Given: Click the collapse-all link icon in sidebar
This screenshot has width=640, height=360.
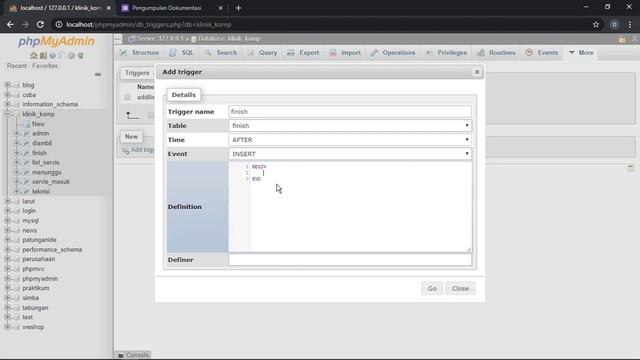Looking at the screenshot, I should (x=98, y=74).
